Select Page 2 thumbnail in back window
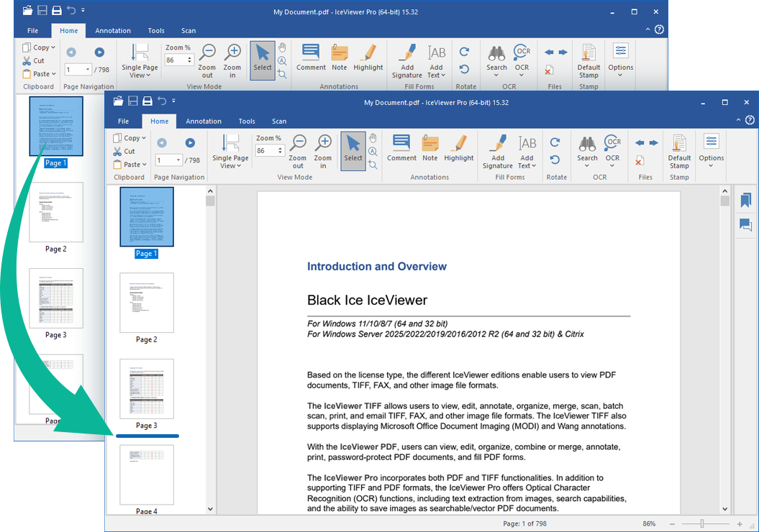759x532 pixels. tap(56, 212)
